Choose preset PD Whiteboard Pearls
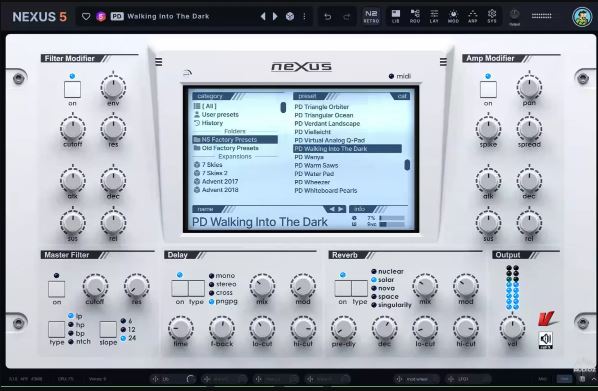The image size is (598, 391). tap(326, 191)
